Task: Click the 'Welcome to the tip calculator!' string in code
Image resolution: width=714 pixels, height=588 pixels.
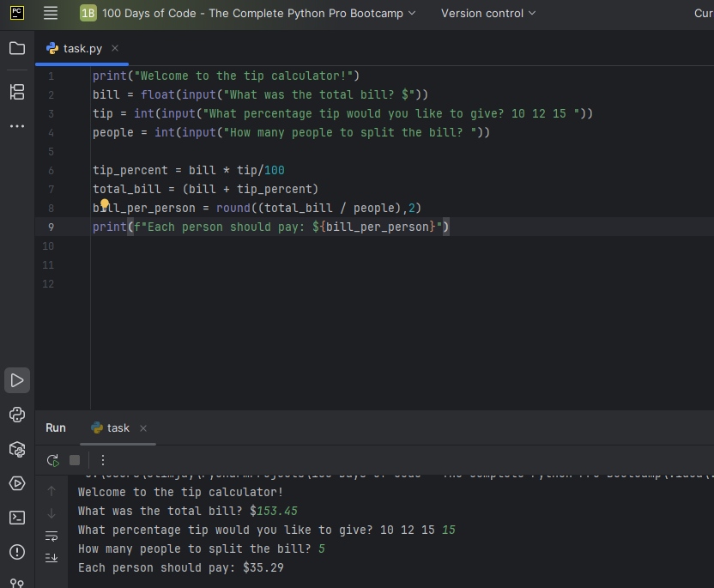Action: 244,76
